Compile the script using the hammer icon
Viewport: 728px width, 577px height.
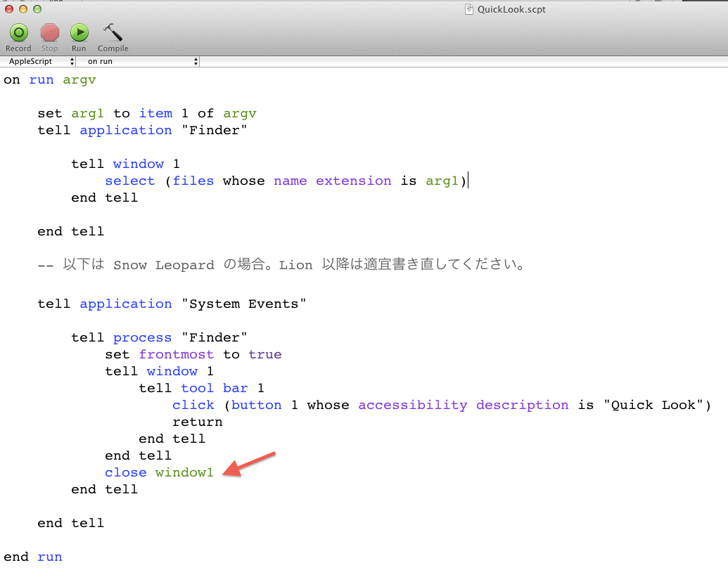click(x=113, y=32)
